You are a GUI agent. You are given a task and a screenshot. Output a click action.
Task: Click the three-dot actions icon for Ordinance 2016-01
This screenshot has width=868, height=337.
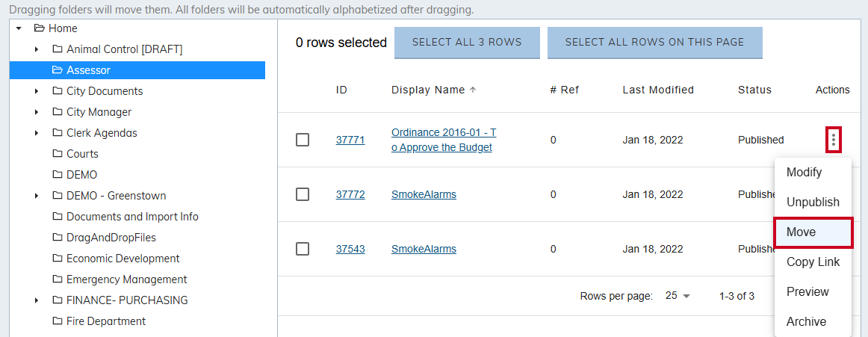click(x=834, y=140)
